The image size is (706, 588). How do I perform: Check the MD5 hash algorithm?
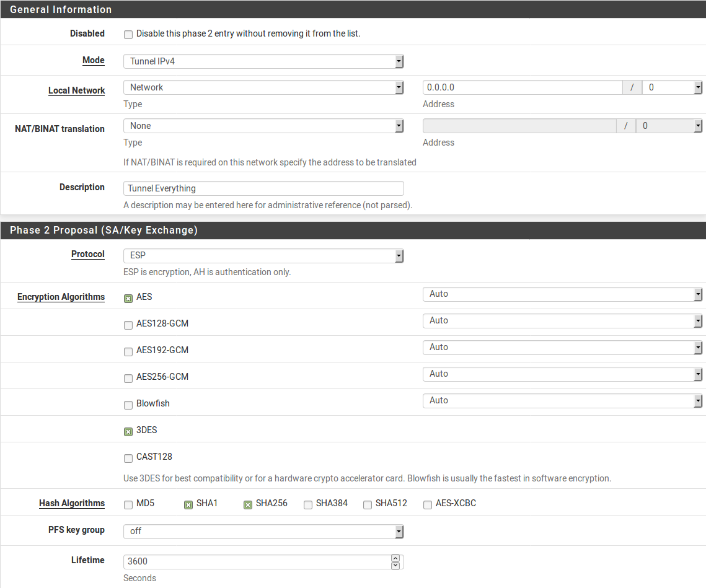[128, 504]
